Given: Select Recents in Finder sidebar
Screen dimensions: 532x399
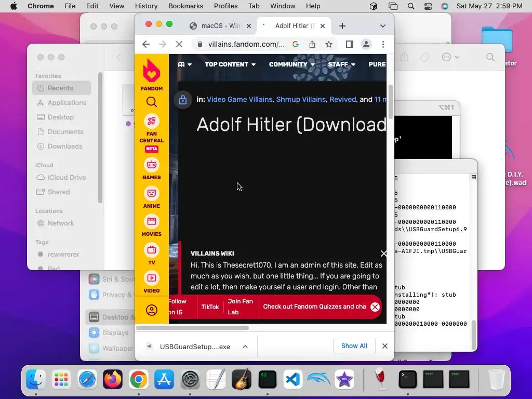Looking at the screenshot, I should [x=62, y=88].
